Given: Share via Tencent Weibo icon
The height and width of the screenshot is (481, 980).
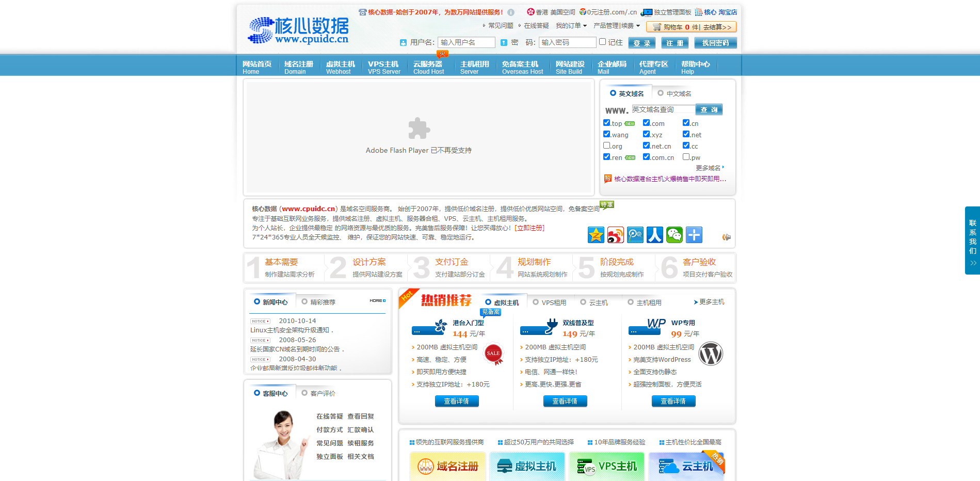Looking at the screenshot, I should [x=635, y=235].
